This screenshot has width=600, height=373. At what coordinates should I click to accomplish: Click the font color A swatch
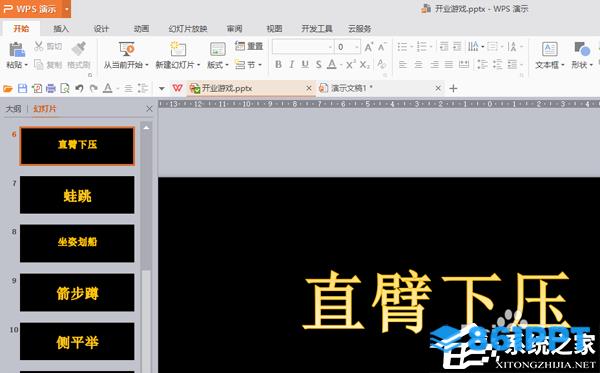(x=332, y=65)
